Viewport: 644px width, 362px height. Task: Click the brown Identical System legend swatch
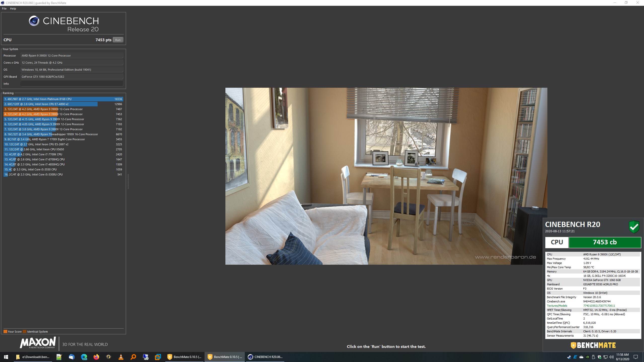(24, 331)
